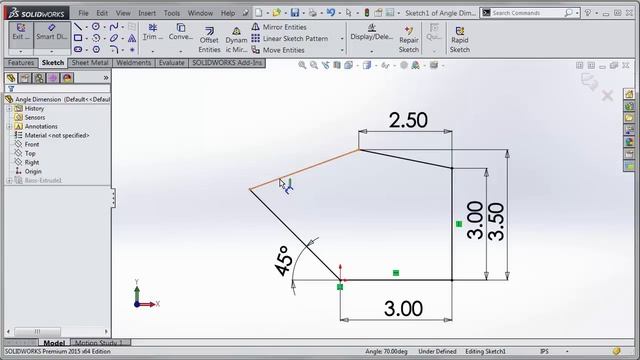Image resolution: width=640 pixels, height=360 pixels.
Task: Switch to the Sheet Metal tab
Action: pos(90,63)
